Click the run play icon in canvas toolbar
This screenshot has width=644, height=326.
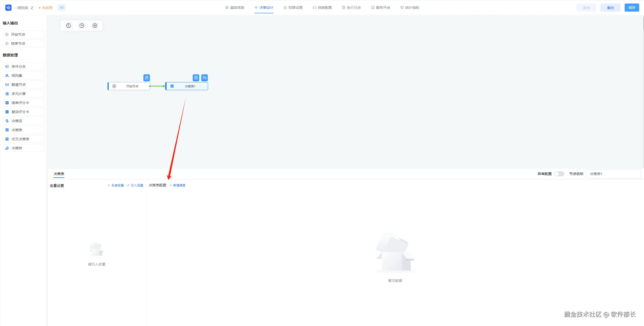95,26
